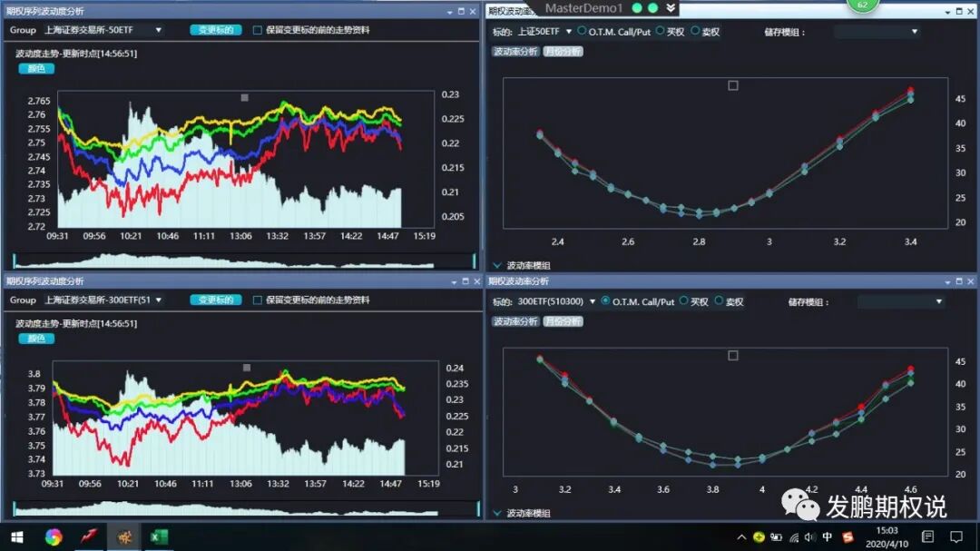Open the Windows notification center
The width and height of the screenshot is (980, 551).
click(956, 536)
